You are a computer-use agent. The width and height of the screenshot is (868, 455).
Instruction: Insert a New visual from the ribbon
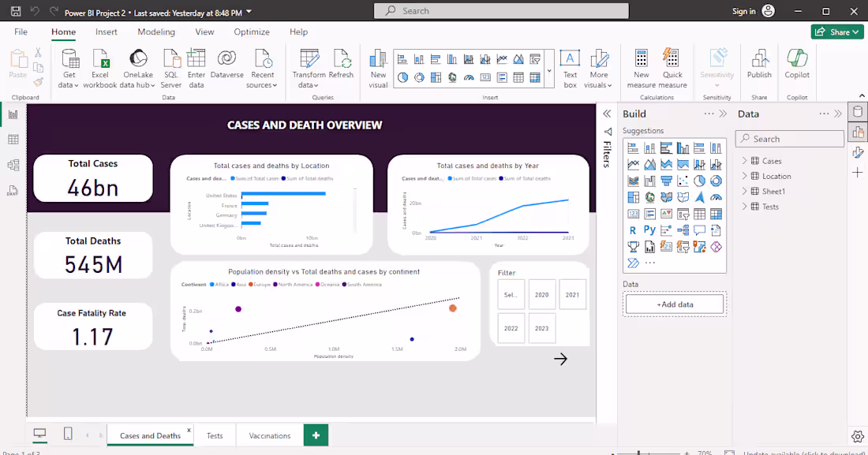point(378,69)
